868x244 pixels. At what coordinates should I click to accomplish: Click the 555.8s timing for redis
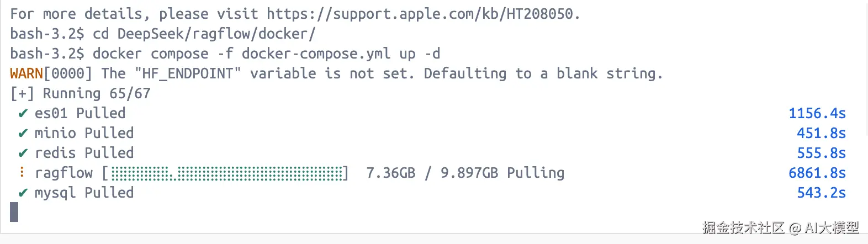[821, 153]
